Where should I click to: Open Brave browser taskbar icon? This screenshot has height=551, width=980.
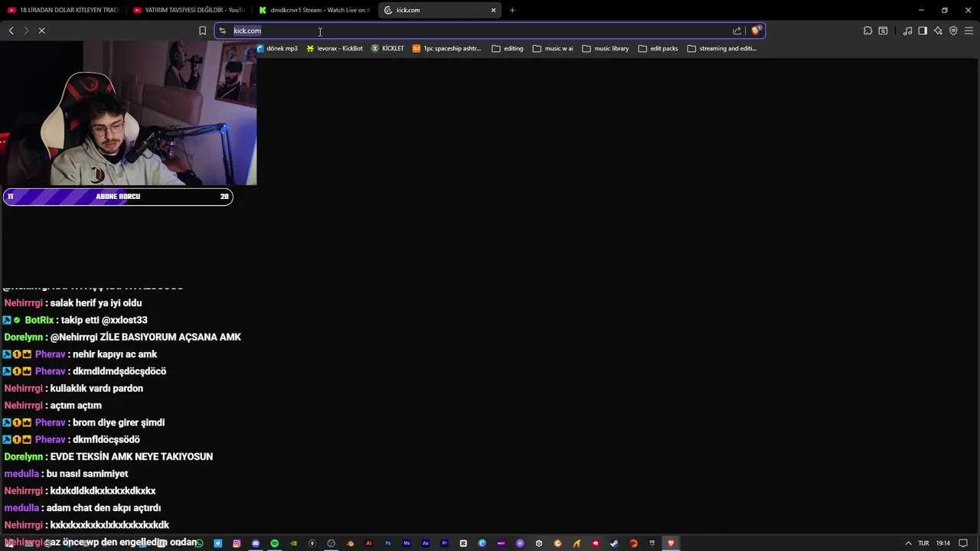pos(671,543)
